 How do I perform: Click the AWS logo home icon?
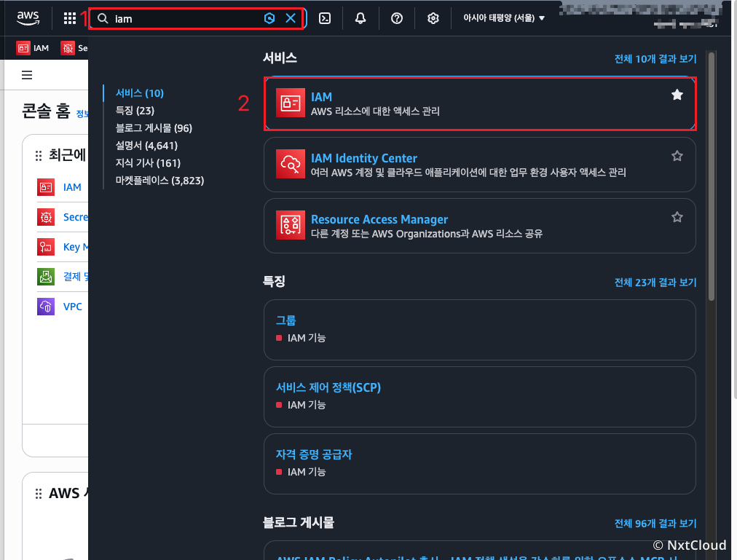(28, 18)
